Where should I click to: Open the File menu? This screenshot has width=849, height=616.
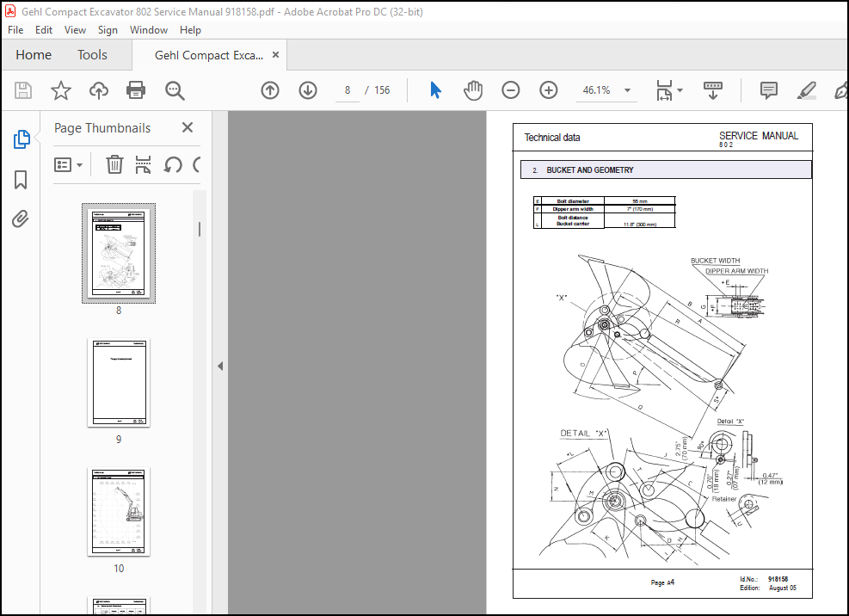pyautogui.click(x=15, y=30)
